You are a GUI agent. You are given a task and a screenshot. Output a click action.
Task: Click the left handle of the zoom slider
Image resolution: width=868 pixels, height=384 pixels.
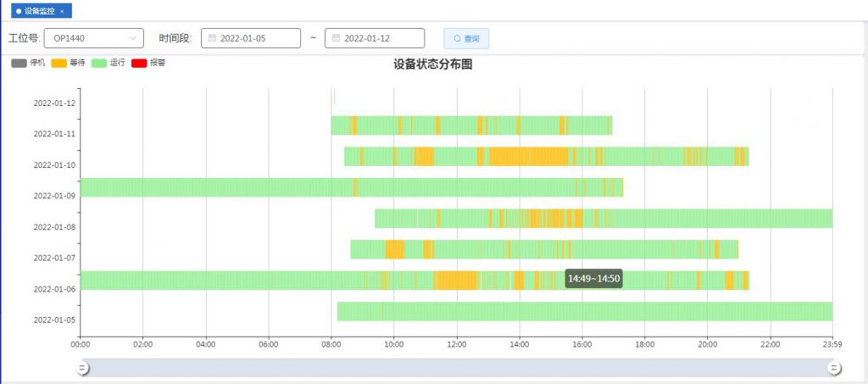pyautogui.click(x=82, y=368)
